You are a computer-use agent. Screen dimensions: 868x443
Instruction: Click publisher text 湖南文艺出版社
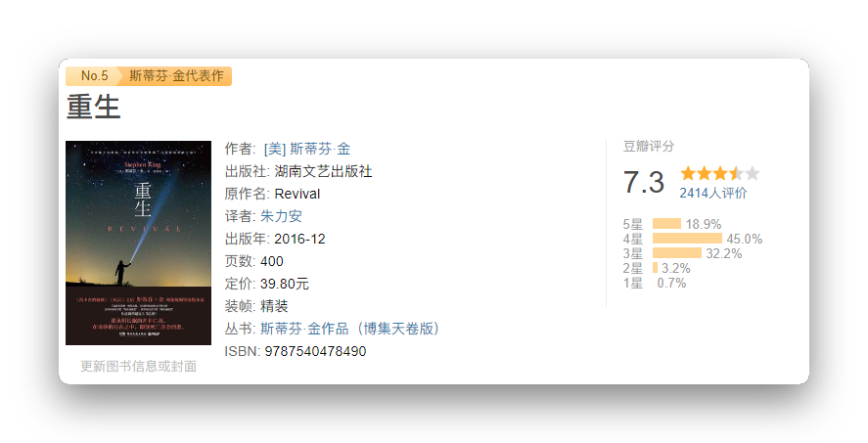[x=323, y=171]
